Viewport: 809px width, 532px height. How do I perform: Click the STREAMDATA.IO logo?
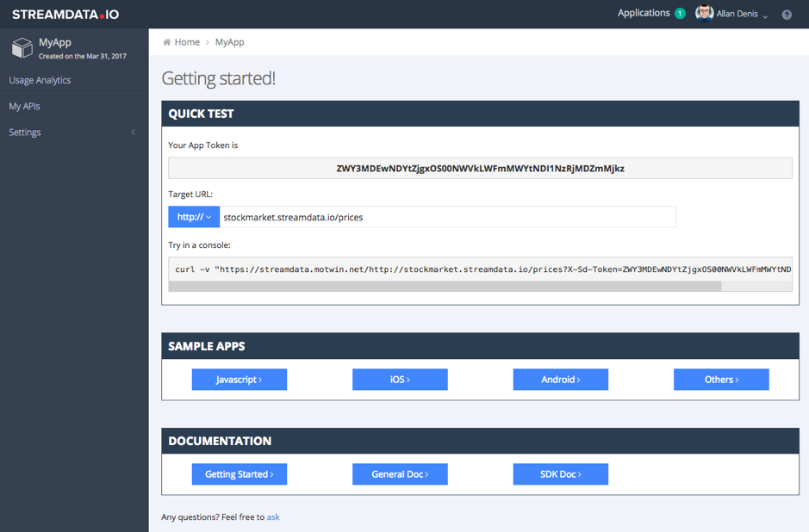coord(65,15)
